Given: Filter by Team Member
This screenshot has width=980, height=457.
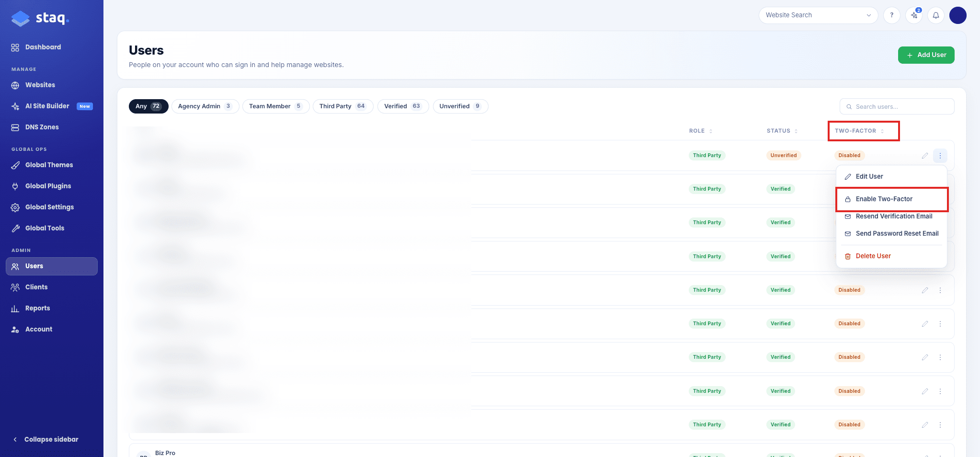Looking at the screenshot, I should pos(276,106).
